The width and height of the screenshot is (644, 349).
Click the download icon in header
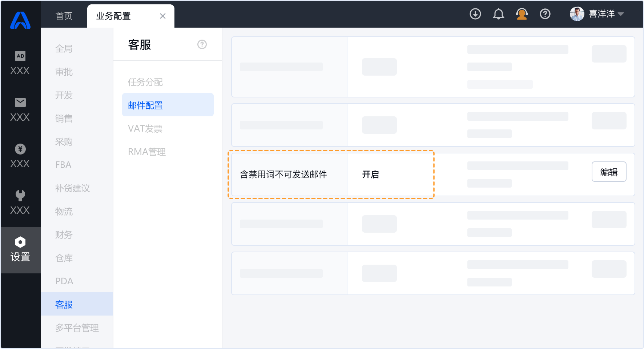coord(475,14)
